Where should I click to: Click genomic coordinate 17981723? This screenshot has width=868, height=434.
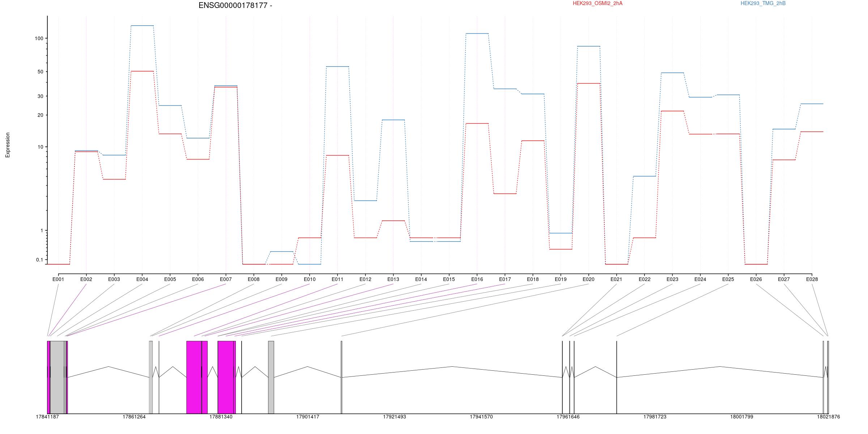pos(655,417)
